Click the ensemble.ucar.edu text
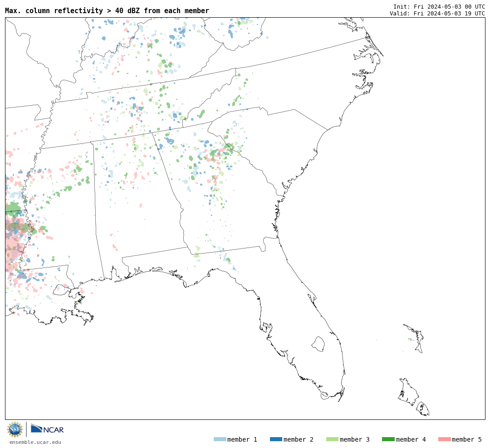The image size is (490, 448). [x=35, y=442]
